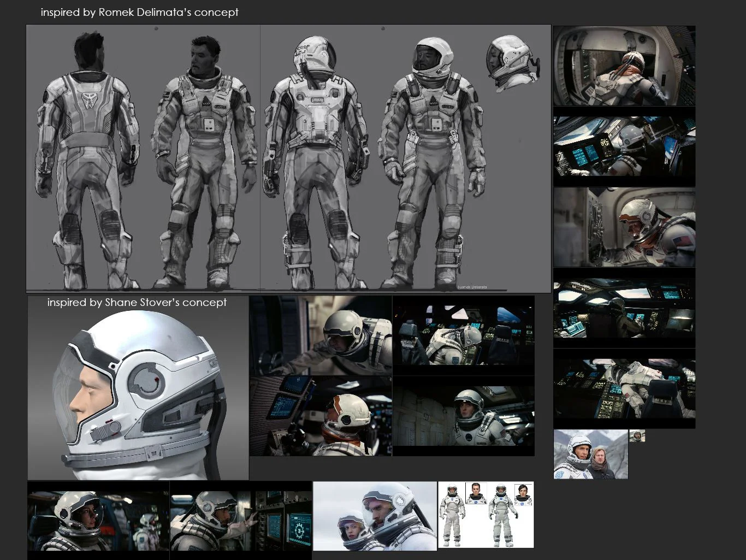The width and height of the screenshot is (746, 560).
Task: Select the cockpit still with helmet beside bright cyan screens
Action: pos(624,146)
